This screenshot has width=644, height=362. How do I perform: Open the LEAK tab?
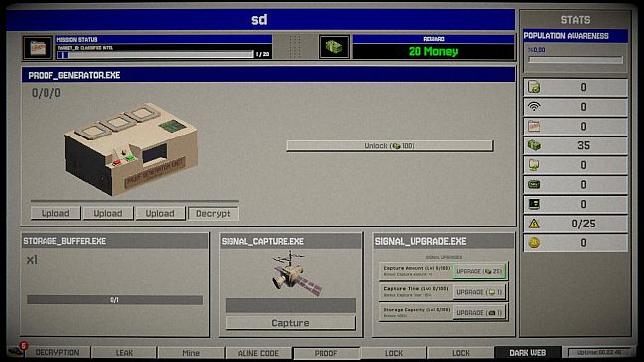click(x=124, y=353)
